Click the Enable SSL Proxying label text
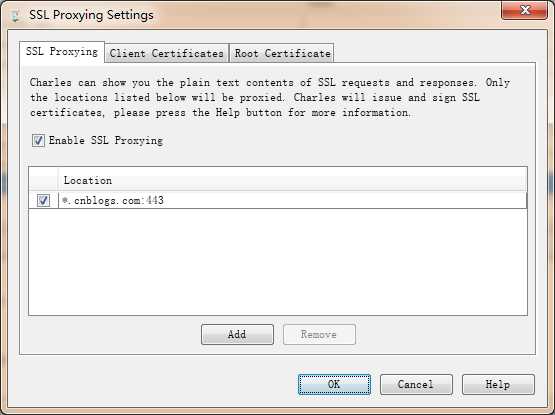Image resolution: width=555 pixels, height=415 pixels. 106,140
